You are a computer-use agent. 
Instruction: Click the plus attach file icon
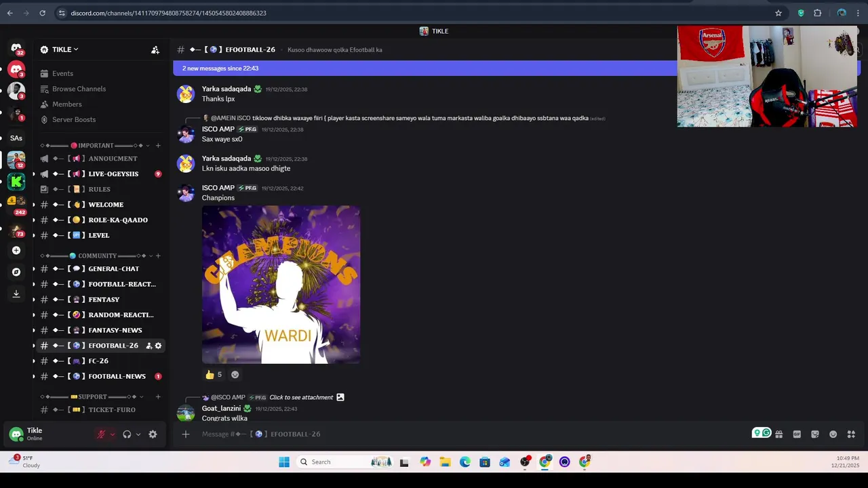185,434
